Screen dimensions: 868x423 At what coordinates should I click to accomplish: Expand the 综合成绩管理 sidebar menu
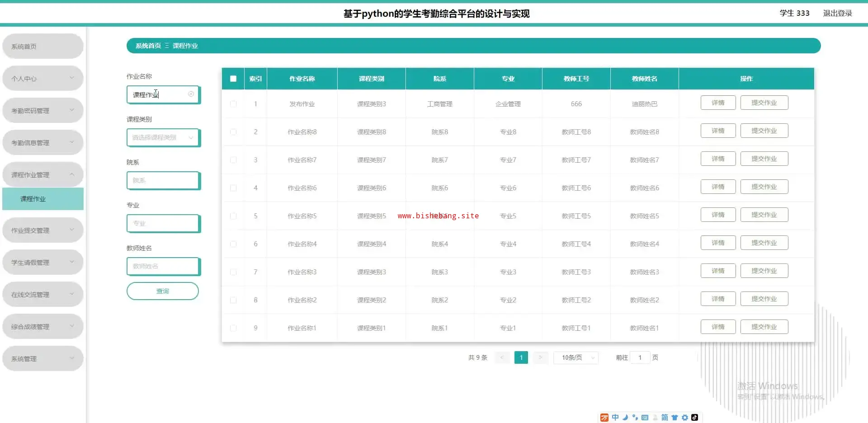(43, 326)
